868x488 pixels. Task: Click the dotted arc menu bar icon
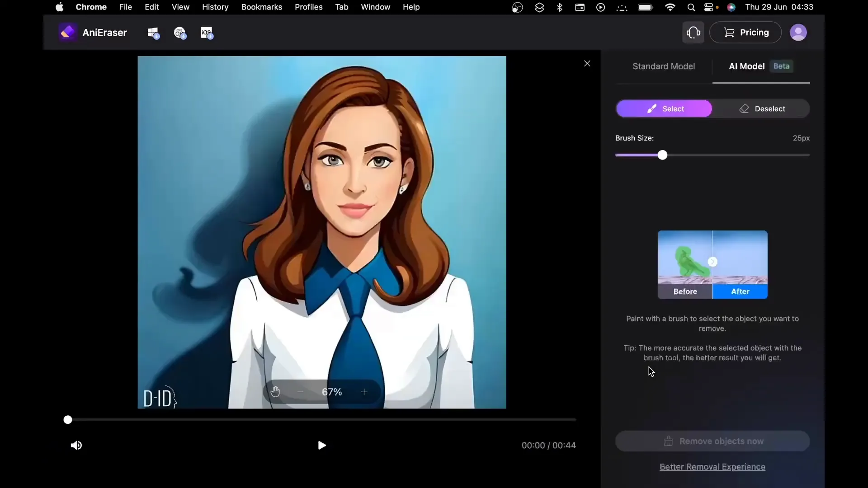point(622,8)
